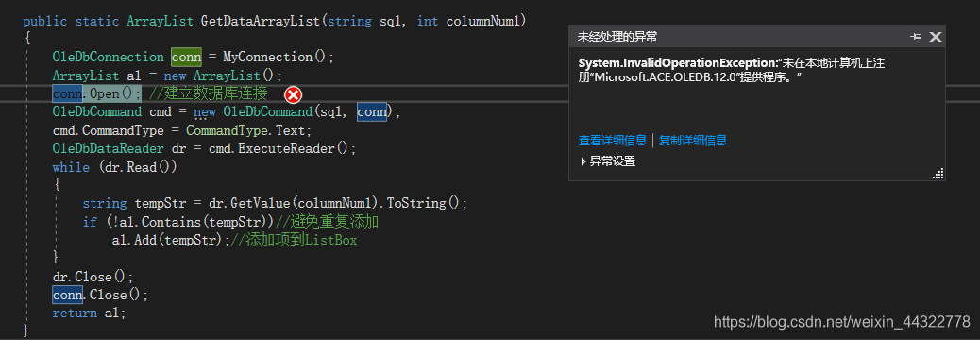Click the GetDataArrayList method name

point(261,21)
